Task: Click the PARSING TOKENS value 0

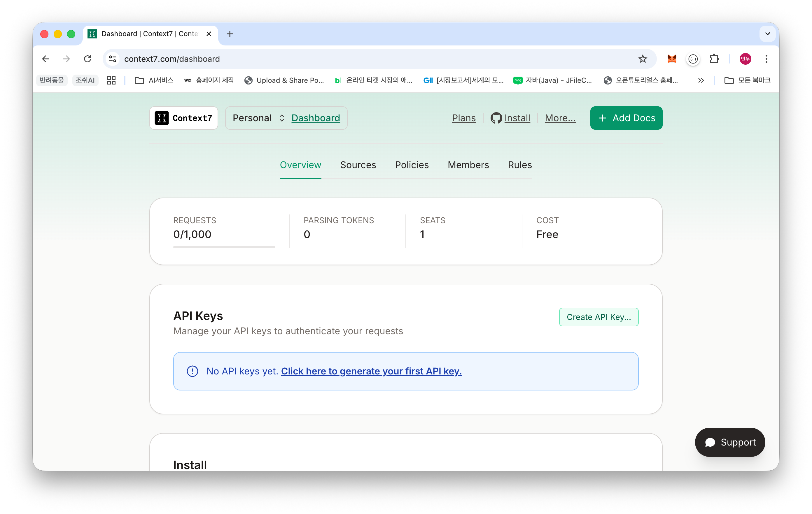Action: click(x=307, y=235)
